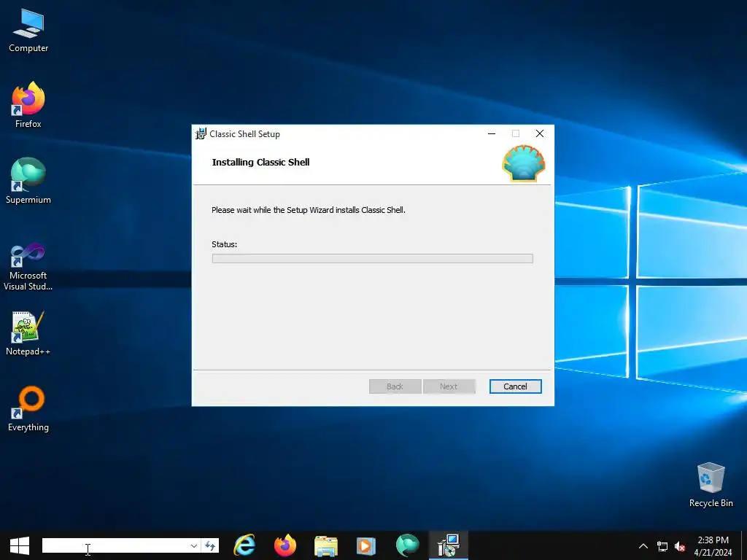Select the Everything desktop shortcut

(x=28, y=408)
